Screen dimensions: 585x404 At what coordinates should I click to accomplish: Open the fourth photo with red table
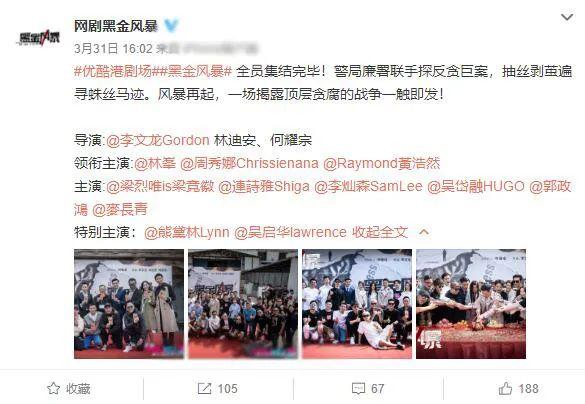[x=471, y=304]
